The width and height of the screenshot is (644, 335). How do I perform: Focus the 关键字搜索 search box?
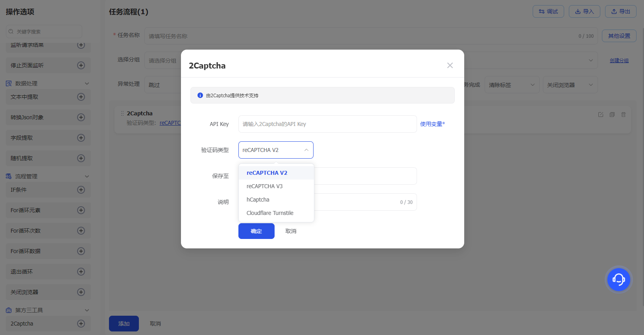pos(44,31)
